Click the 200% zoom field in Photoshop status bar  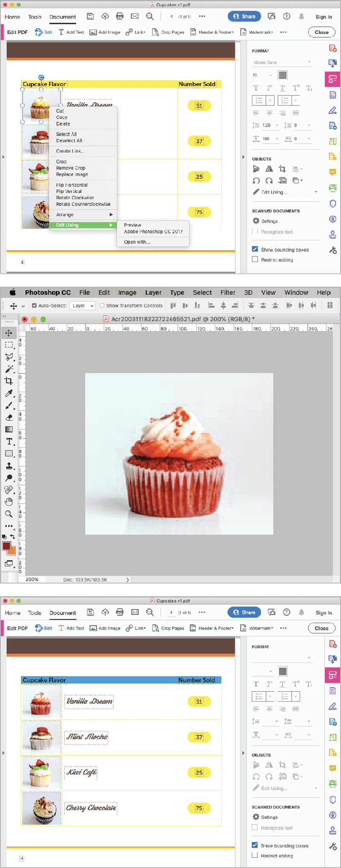click(32, 579)
